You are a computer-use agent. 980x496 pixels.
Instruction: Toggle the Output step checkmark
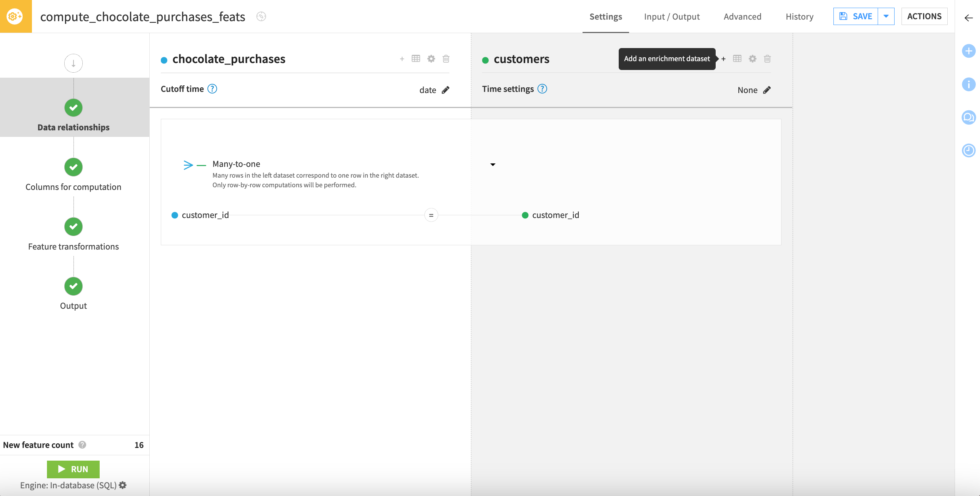tap(73, 286)
